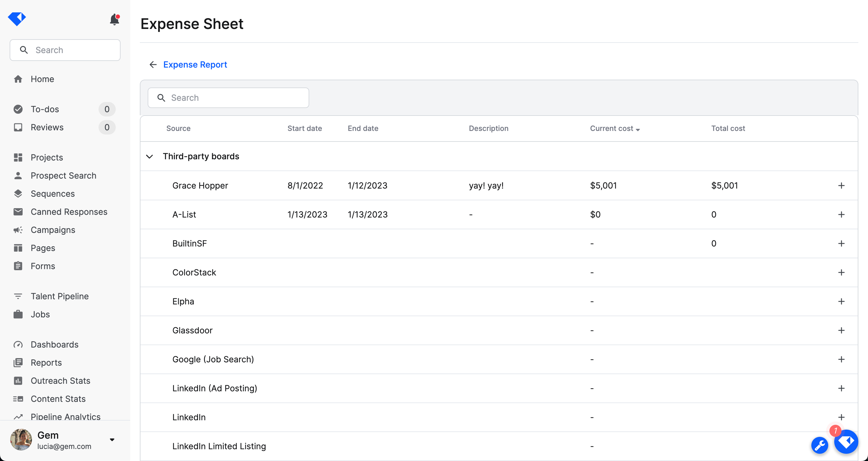
Task: Click the BuiltinSF total cost 0
Action: pyautogui.click(x=714, y=243)
